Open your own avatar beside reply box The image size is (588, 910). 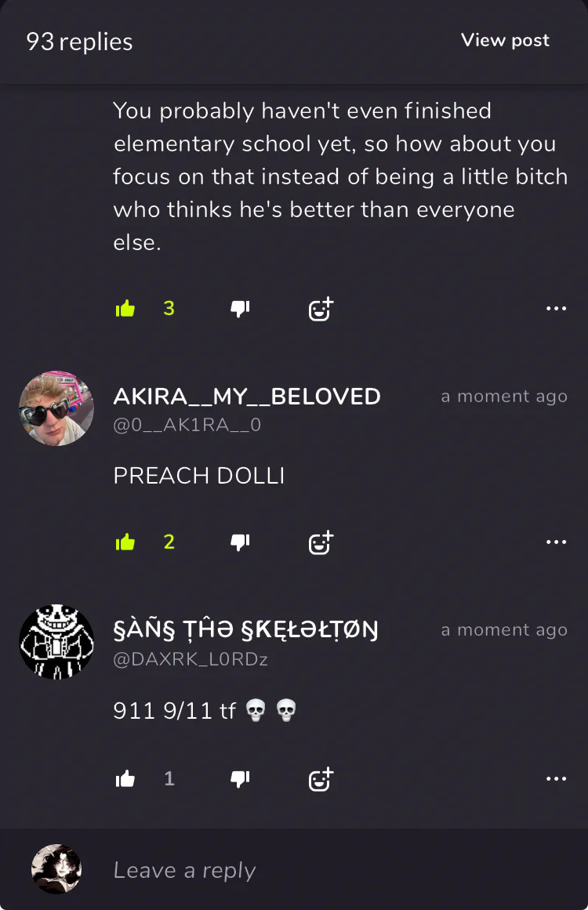pos(56,868)
